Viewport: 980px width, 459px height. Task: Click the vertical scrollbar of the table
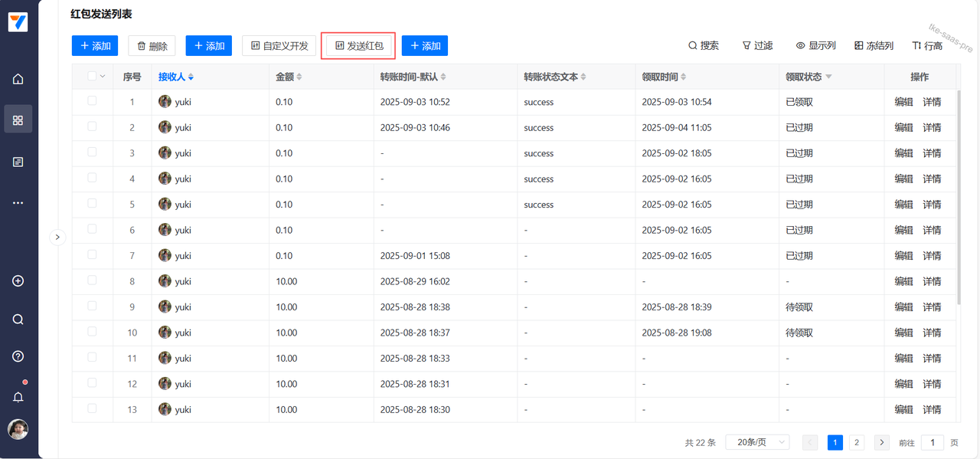tap(959, 199)
